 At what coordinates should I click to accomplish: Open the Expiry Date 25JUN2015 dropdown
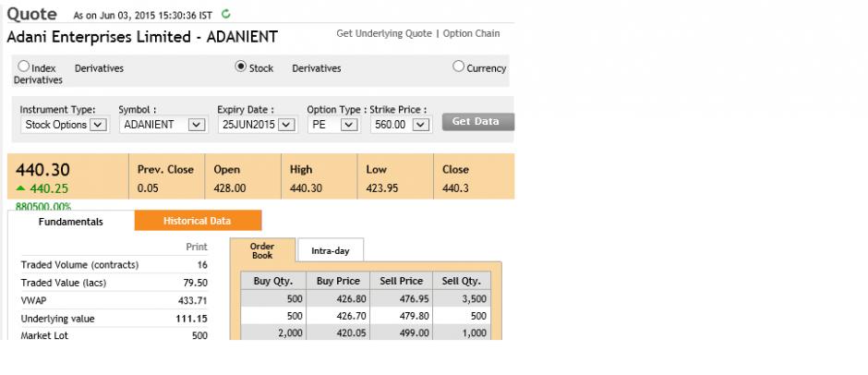pyautogui.click(x=257, y=125)
